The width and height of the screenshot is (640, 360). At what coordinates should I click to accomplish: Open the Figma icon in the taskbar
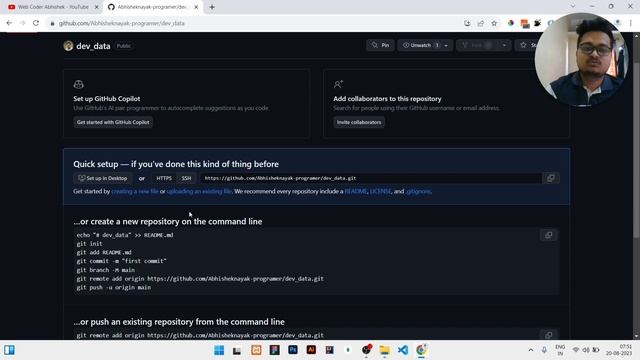pyautogui.click(x=275, y=350)
